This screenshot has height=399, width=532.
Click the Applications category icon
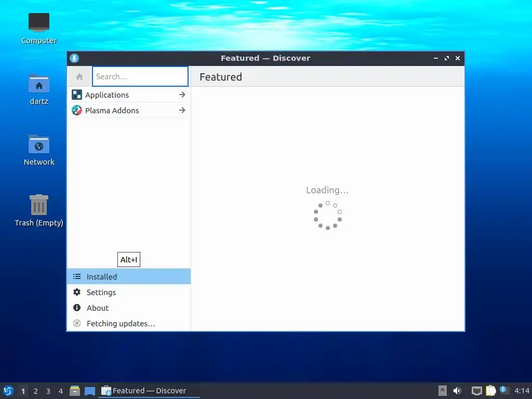(x=77, y=95)
